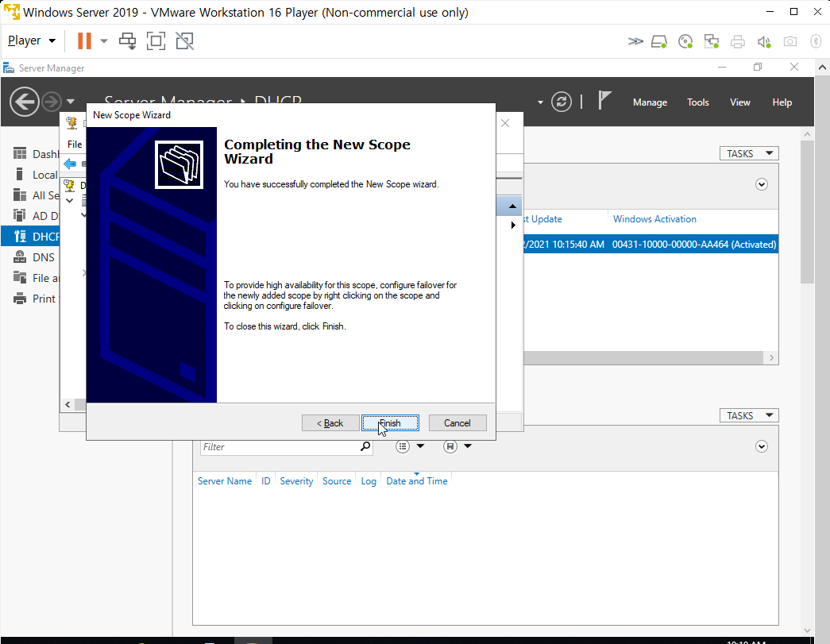
Task: Sort by Date and Time column
Action: (x=416, y=481)
